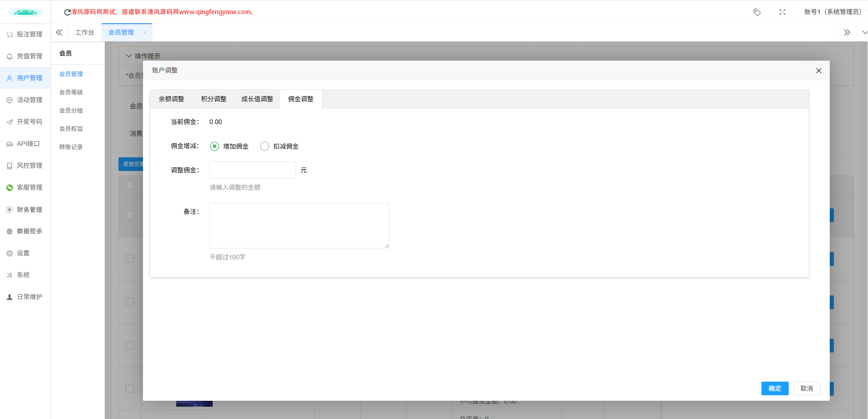Open 投注管理 cart icon in sidebar
This screenshot has height=419, width=868.
[x=10, y=35]
